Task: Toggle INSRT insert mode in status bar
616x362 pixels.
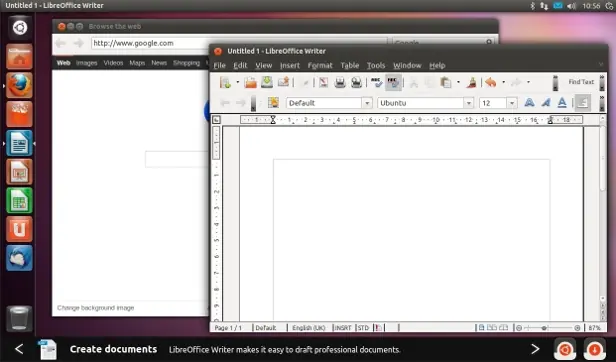Action: [343, 328]
